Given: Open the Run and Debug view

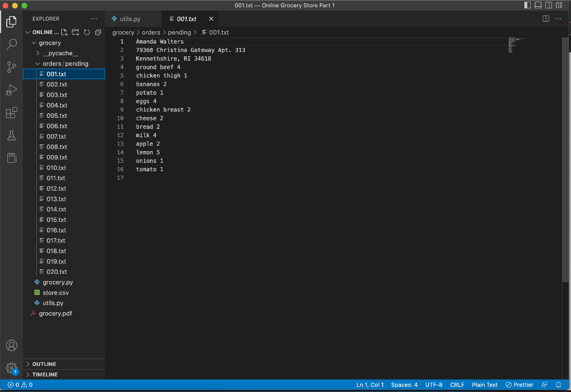Looking at the screenshot, I should 11,90.
